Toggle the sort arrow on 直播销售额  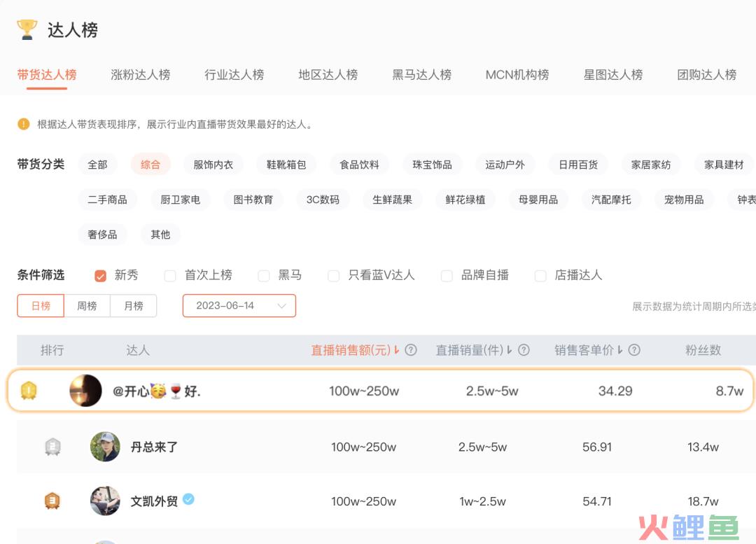396,350
